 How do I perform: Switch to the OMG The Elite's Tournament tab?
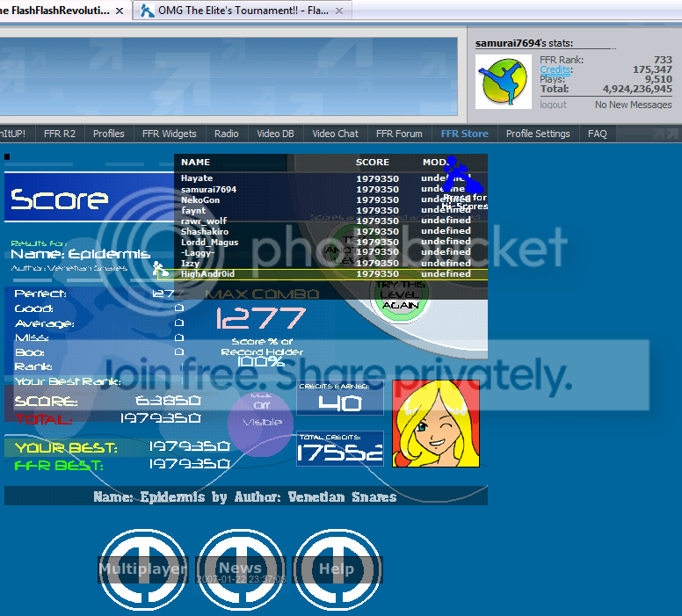tap(237, 11)
